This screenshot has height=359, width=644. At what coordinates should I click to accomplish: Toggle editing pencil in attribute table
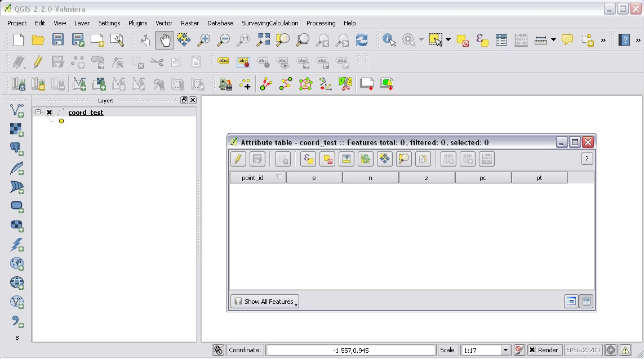pos(238,159)
